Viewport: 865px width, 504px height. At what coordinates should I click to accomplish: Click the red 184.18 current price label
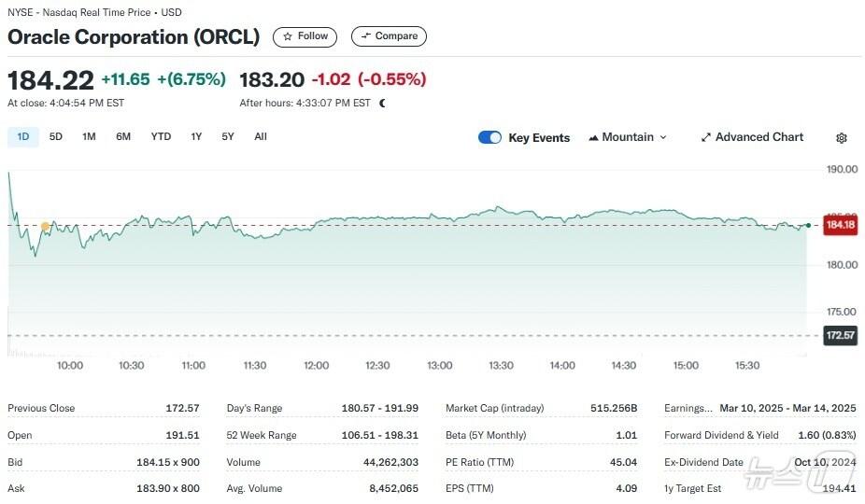click(x=840, y=225)
